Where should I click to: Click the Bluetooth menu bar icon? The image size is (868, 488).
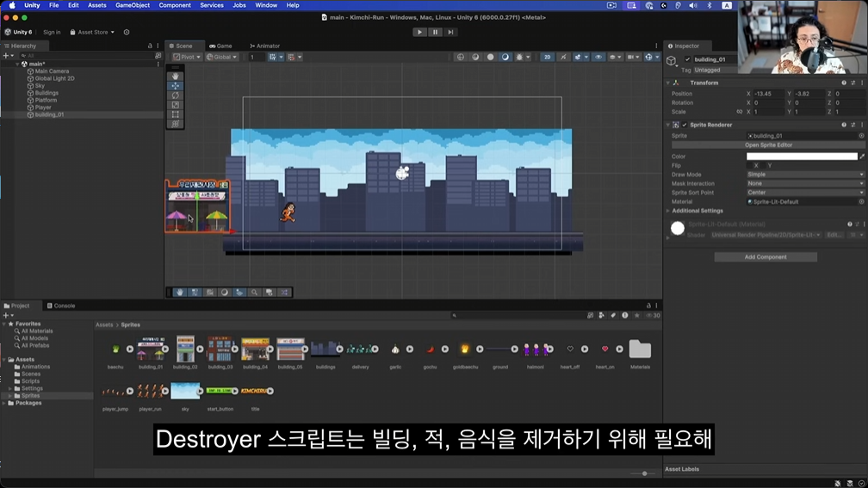point(710,5)
